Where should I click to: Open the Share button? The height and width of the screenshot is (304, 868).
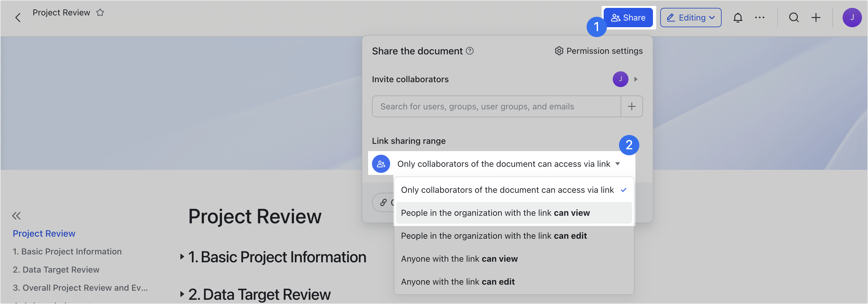tap(628, 18)
